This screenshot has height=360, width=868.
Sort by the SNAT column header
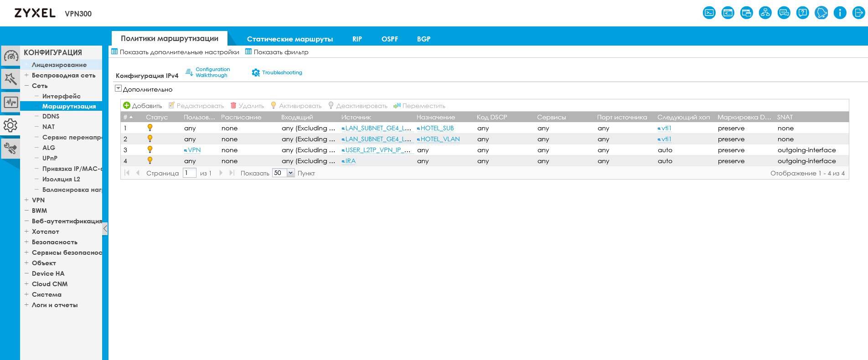coord(785,117)
